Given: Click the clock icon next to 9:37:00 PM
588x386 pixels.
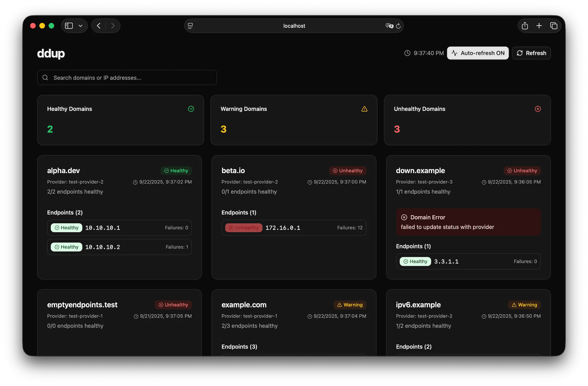Looking at the screenshot, I should pyautogui.click(x=310, y=182).
